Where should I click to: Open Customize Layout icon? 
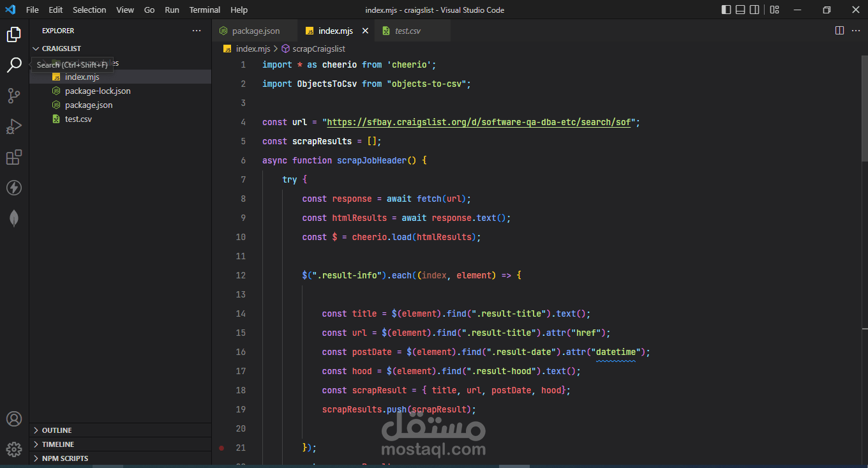774,10
